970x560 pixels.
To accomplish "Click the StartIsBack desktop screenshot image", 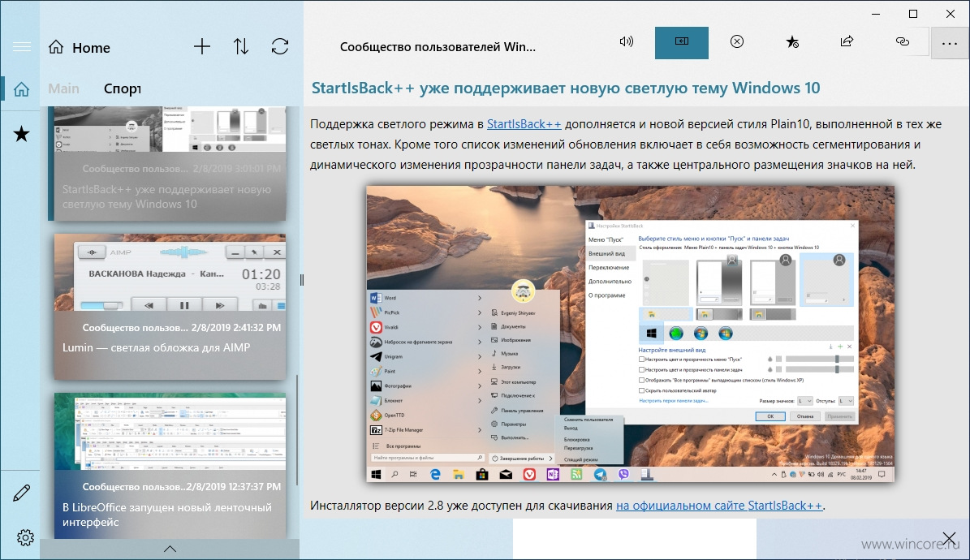I will (x=631, y=334).
